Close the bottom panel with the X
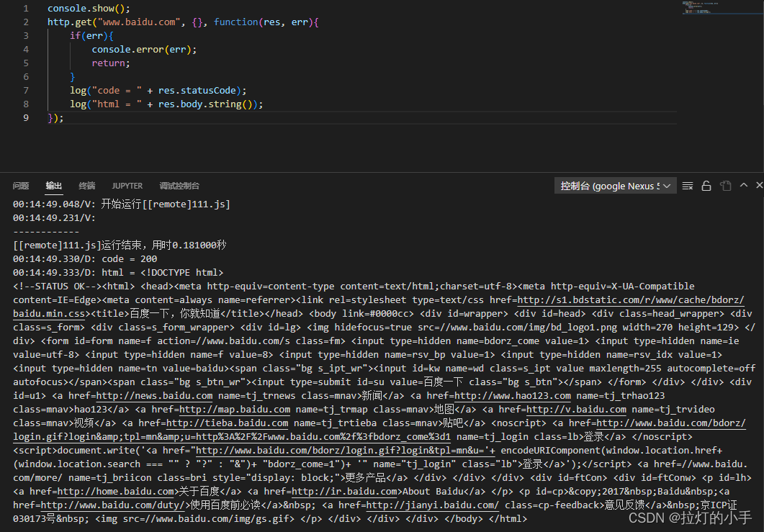 [759, 185]
